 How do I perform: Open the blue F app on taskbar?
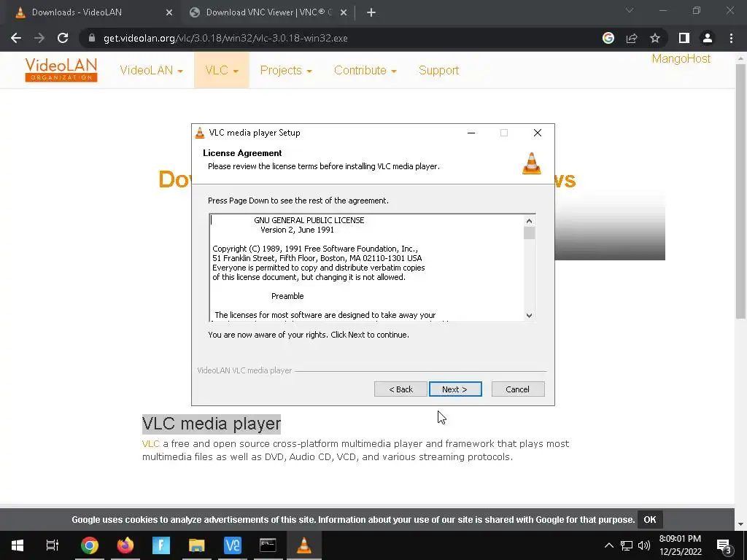pyautogui.click(x=161, y=545)
